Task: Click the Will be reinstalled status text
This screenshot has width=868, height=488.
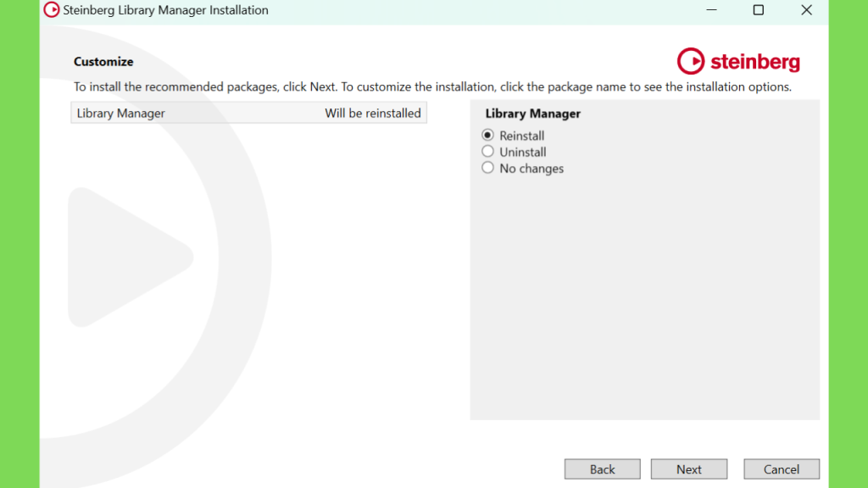Action: (373, 113)
